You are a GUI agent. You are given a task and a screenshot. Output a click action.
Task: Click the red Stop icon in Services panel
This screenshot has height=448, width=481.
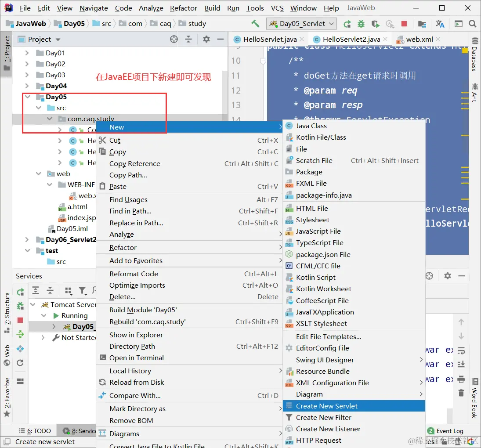coord(20,320)
